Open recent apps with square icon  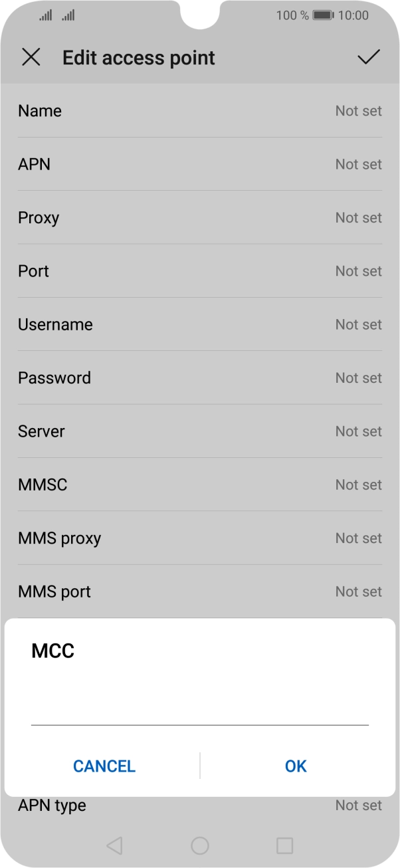284,845
